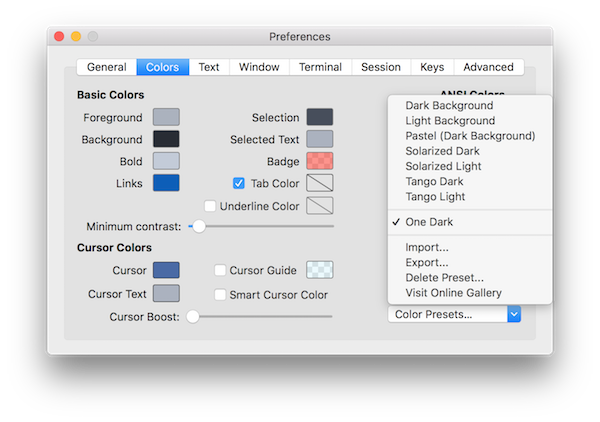Viewport: 600px width, 422px height.
Task: Apply the Solarized Light preset
Action: 470,166
